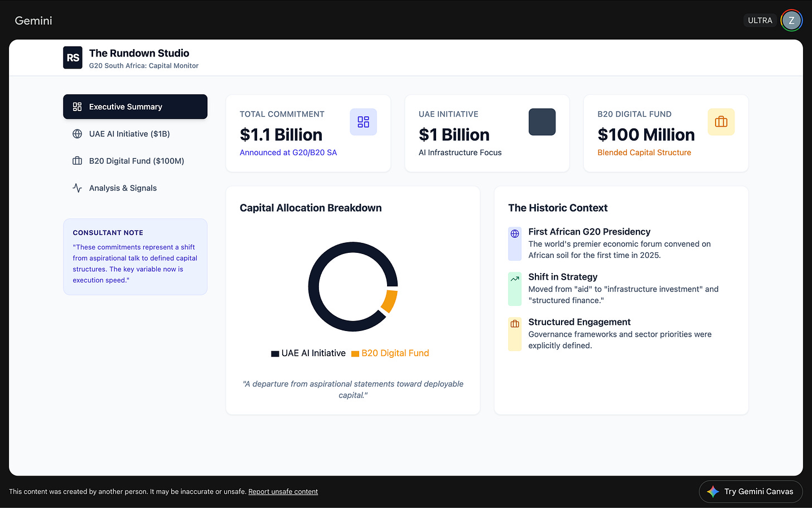812x508 pixels.
Task: Click the orange B20 Digital Fund legend swatch
Action: [355, 353]
